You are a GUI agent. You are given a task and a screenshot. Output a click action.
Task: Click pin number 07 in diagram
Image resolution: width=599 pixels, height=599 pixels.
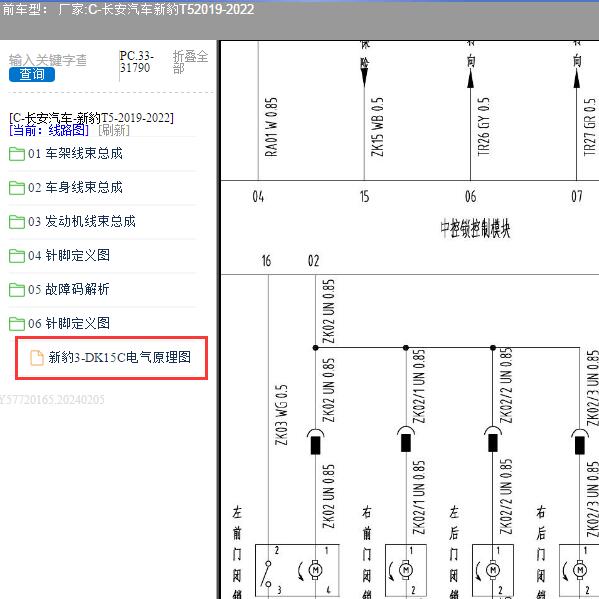pyautogui.click(x=577, y=197)
